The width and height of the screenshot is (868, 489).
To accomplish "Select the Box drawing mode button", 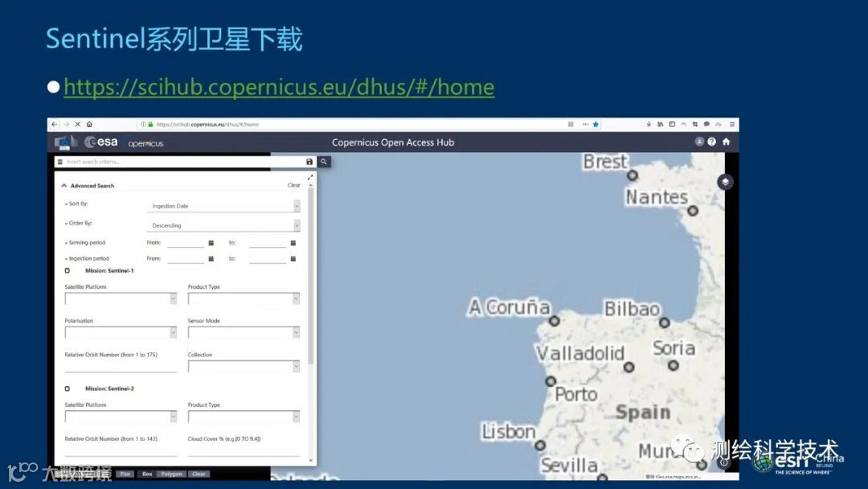I will coord(147,474).
